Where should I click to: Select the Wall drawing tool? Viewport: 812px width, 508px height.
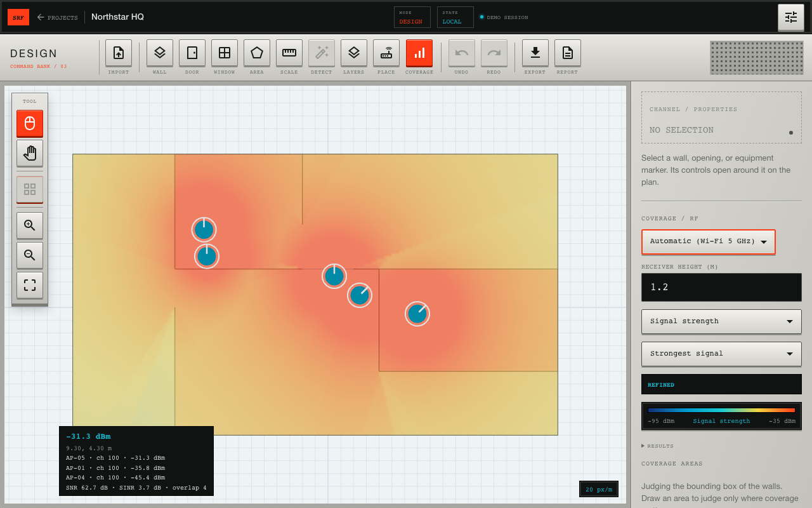point(160,53)
